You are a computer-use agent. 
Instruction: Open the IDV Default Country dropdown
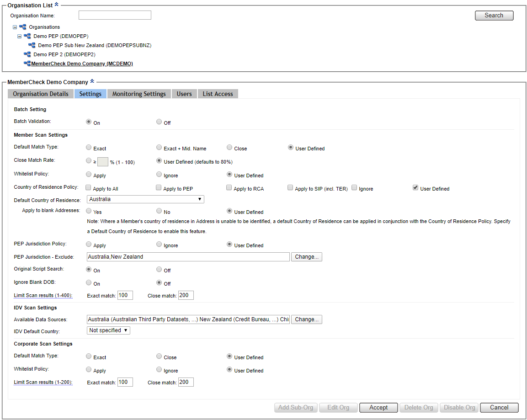click(109, 330)
